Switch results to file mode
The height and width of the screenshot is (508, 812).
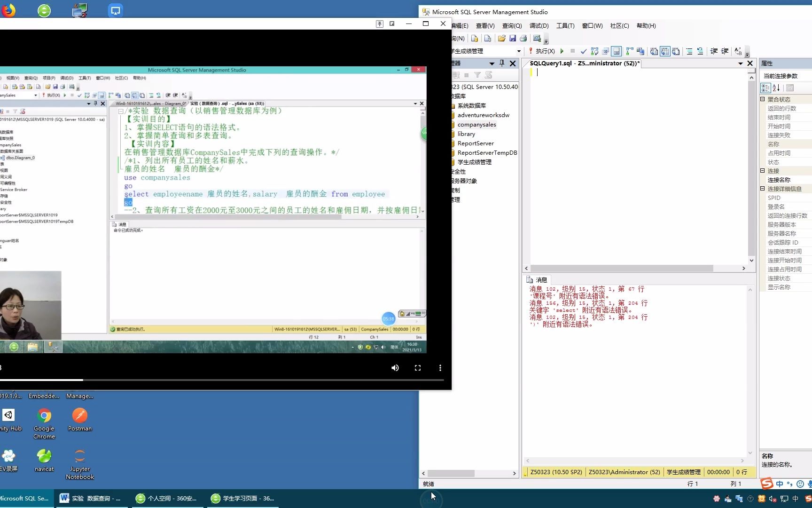point(676,51)
